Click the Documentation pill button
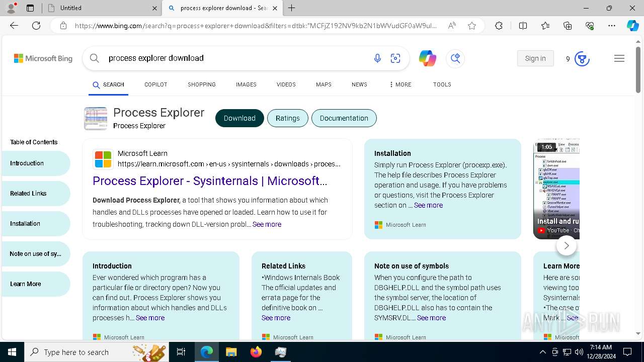644x362 pixels. tap(344, 118)
